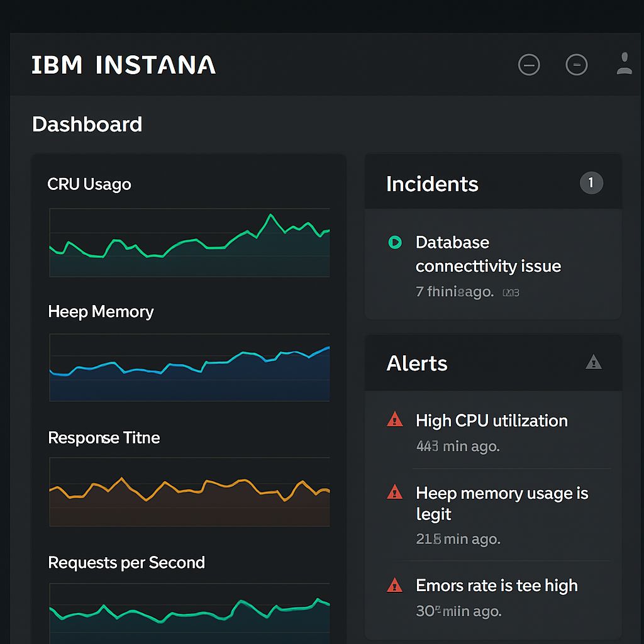Expand the Heap Memory chart
This screenshot has height=644, width=644.
(x=189, y=368)
